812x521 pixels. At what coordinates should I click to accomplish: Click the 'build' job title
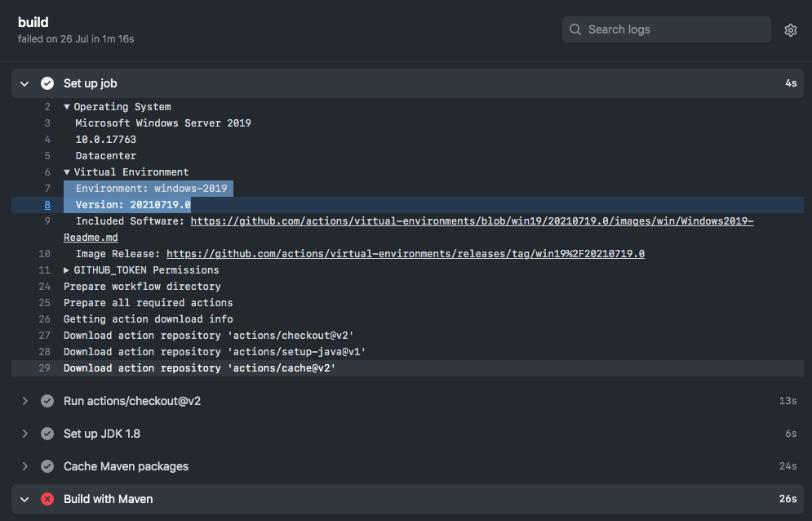coord(33,22)
